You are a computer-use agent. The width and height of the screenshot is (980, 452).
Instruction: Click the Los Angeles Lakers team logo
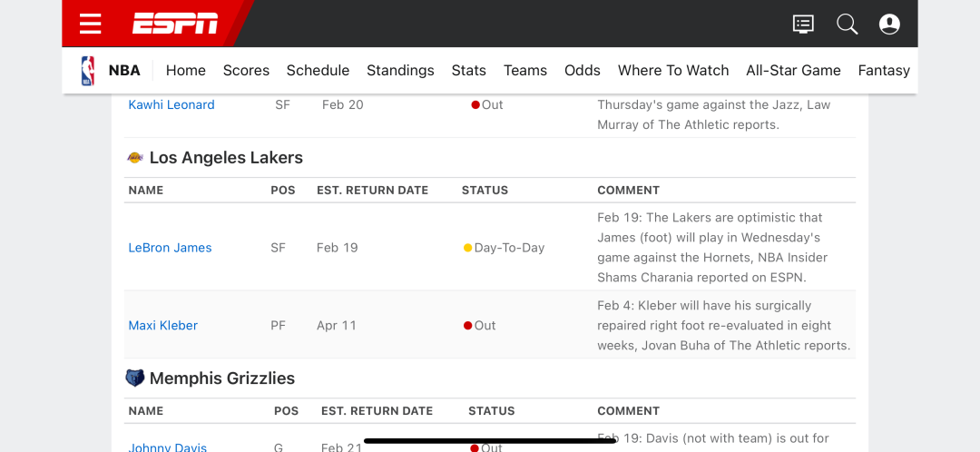click(135, 158)
